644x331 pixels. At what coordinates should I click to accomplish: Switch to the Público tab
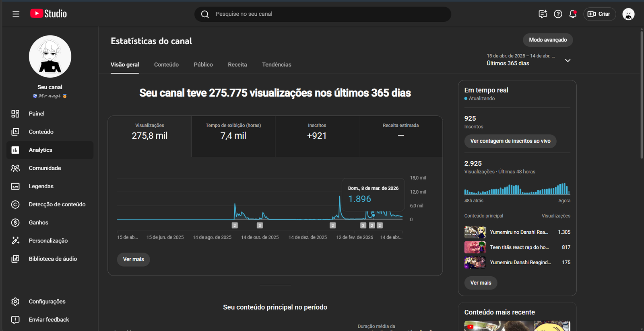[203, 64]
